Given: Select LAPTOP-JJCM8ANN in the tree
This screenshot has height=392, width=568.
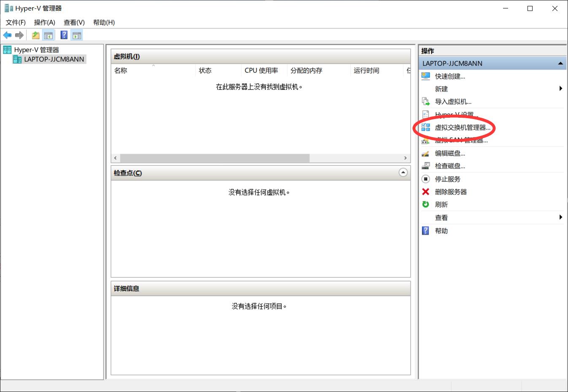Looking at the screenshot, I should pos(54,59).
